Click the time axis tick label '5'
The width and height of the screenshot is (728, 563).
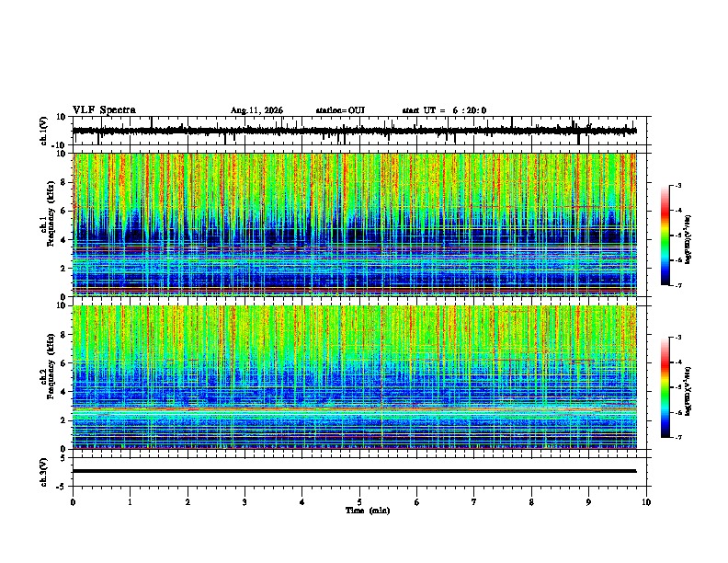359,502
